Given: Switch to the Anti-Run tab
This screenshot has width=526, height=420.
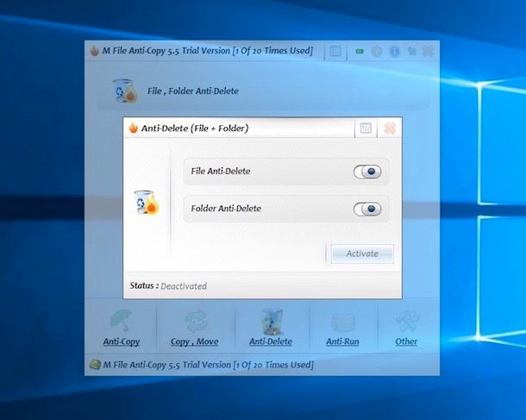Looking at the screenshot, I should pyautogui.click(x=342, y=328).
